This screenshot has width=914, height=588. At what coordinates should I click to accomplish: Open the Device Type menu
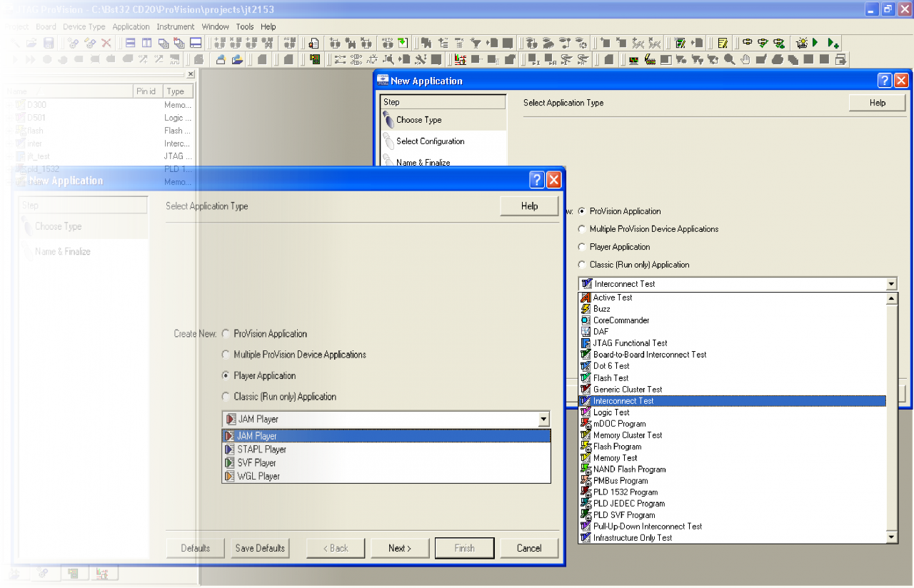click(x=84, y=26)
